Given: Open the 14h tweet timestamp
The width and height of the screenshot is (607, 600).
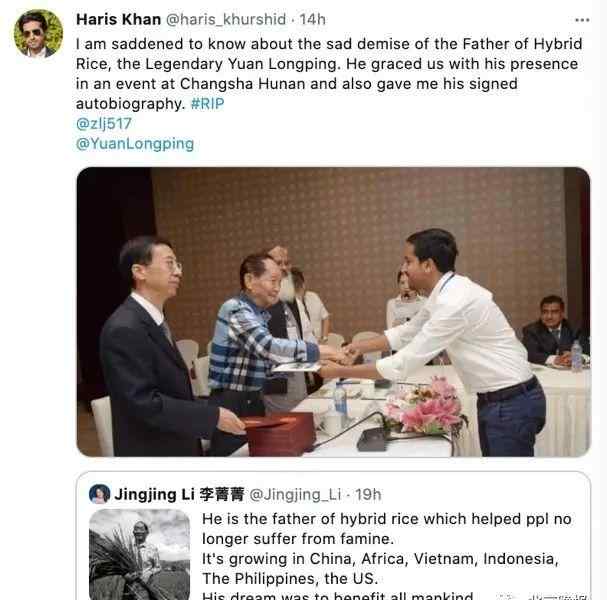Looking at the screenshot, I should [x=313, y=20].
